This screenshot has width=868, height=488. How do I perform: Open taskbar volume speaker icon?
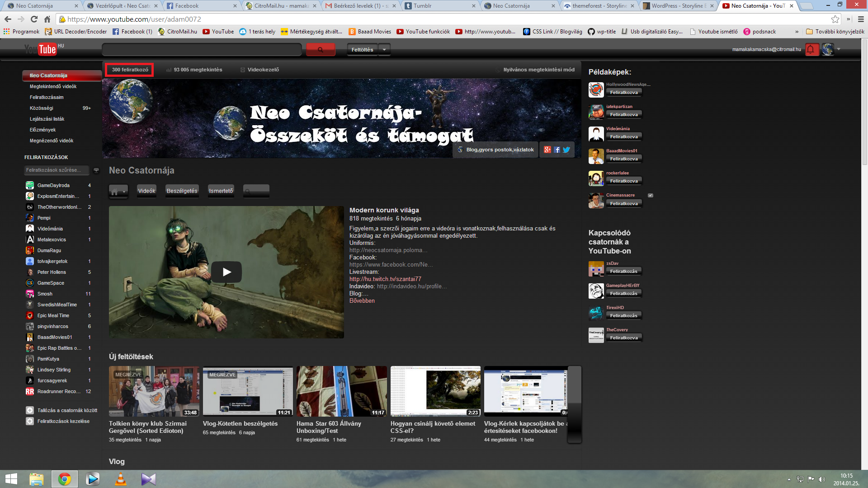(822, 479)
